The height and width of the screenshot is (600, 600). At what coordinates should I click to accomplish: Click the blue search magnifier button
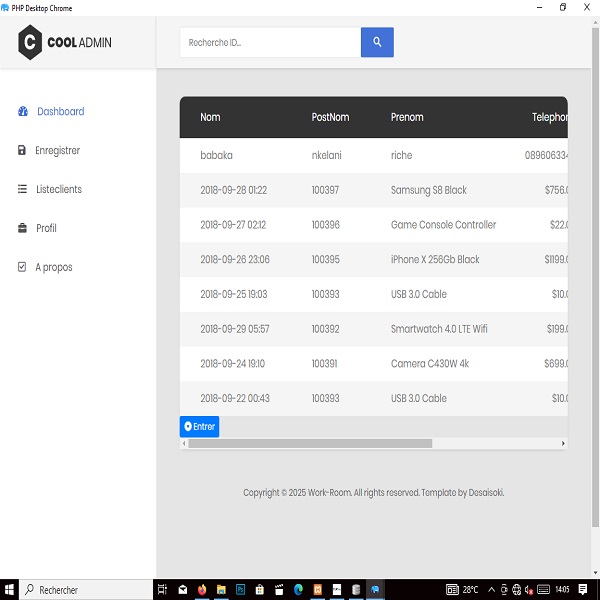[377, 42]
